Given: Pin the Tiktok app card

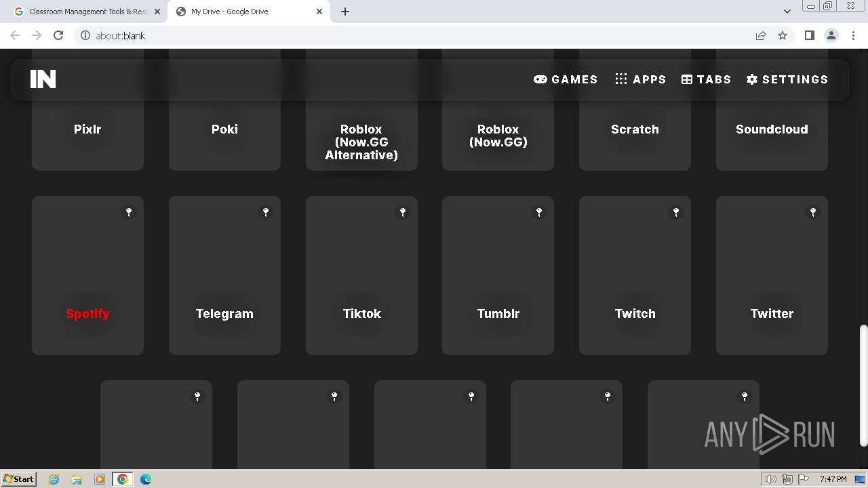Looking at the screenshot, I should tap(403, 212).
